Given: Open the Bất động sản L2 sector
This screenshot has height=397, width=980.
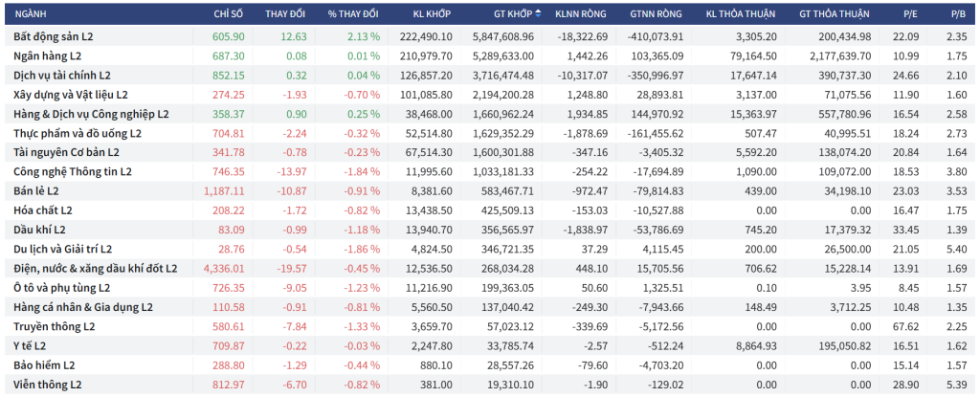Looking at the screenshot, I should point(55,36).
